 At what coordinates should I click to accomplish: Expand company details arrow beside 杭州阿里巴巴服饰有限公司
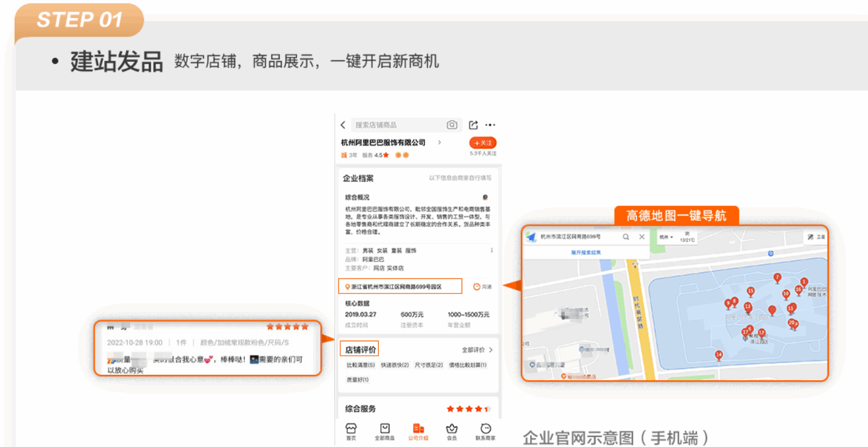click(x=439, y=142)
